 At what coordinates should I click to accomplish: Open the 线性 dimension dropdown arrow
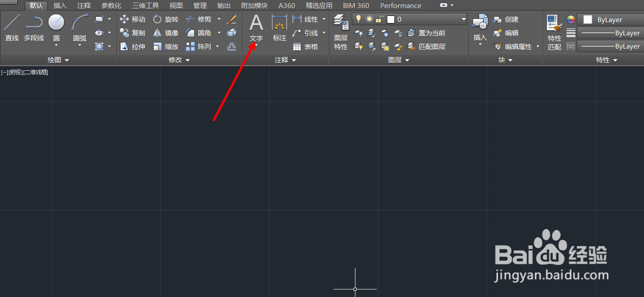click(x=324, y=19)
